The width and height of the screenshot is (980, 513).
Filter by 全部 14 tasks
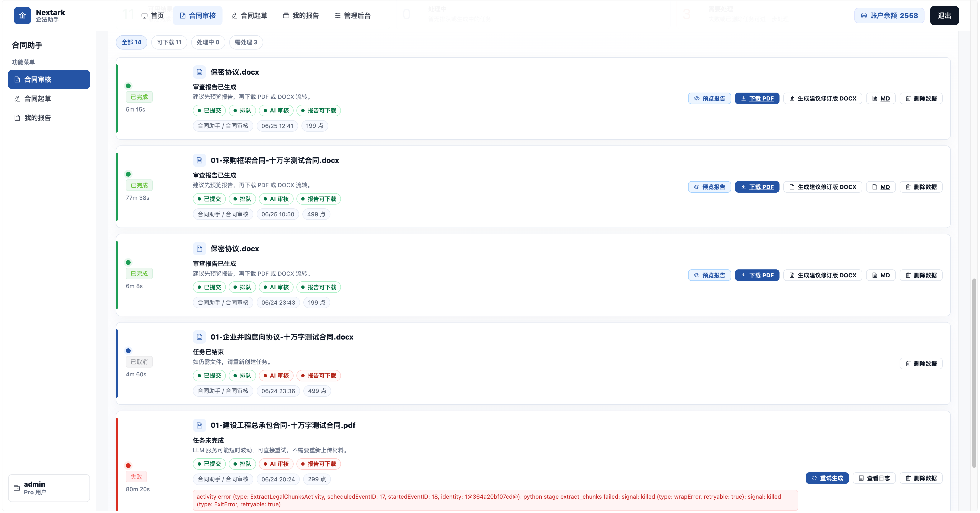pos(131,42)
